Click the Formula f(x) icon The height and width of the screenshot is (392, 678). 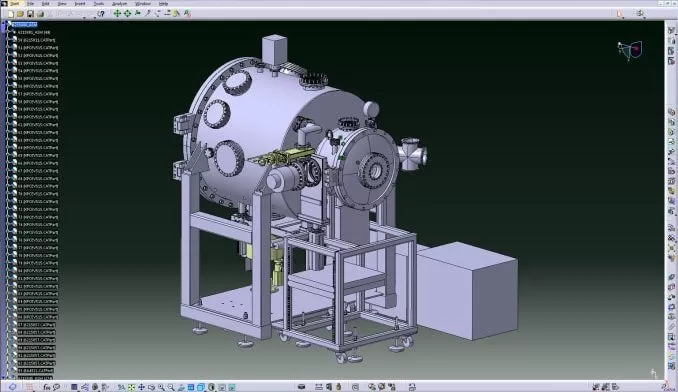click(47, 387)
